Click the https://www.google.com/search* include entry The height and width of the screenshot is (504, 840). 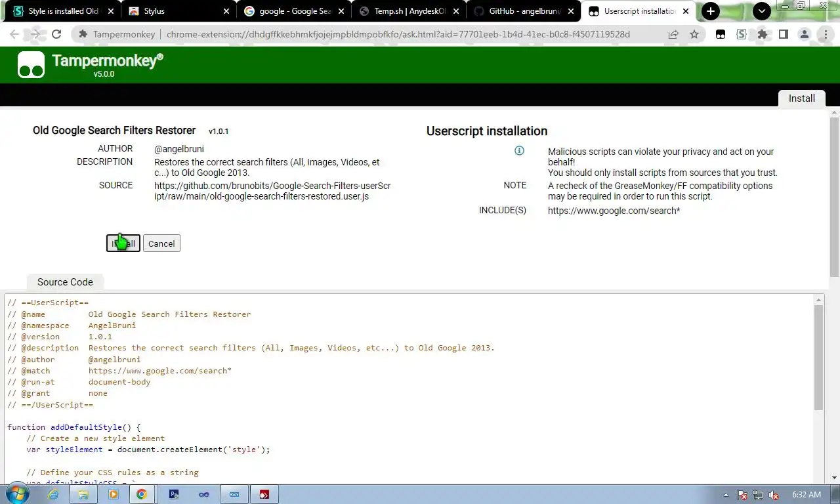click(614, 211)
